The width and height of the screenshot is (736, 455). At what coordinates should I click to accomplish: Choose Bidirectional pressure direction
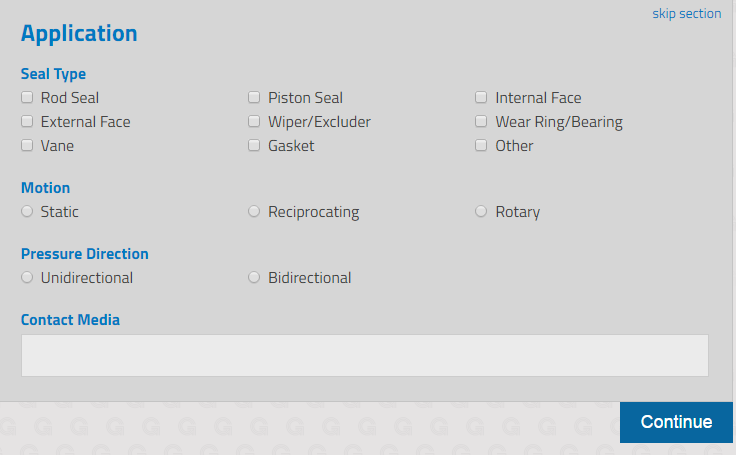(255, 278)
